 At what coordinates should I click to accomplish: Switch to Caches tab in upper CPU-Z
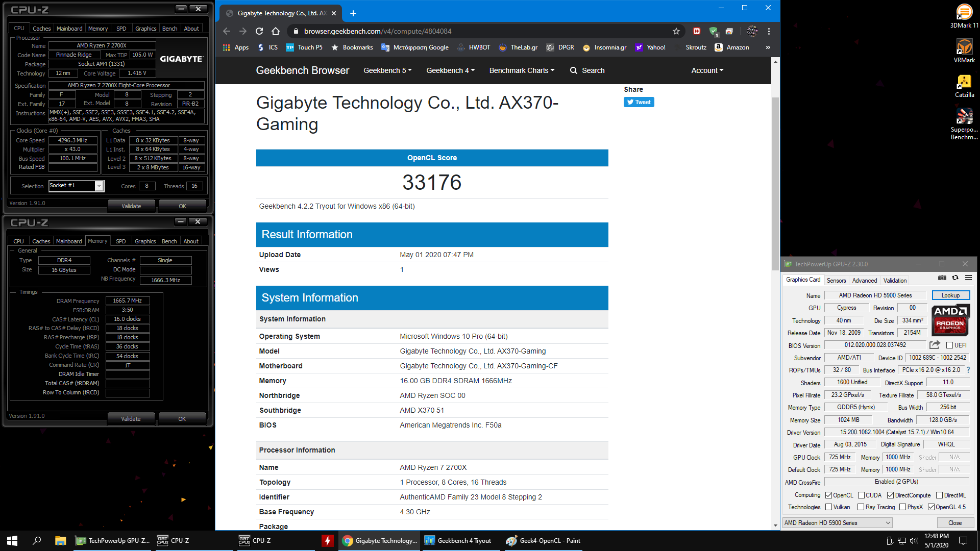[41, 29]
